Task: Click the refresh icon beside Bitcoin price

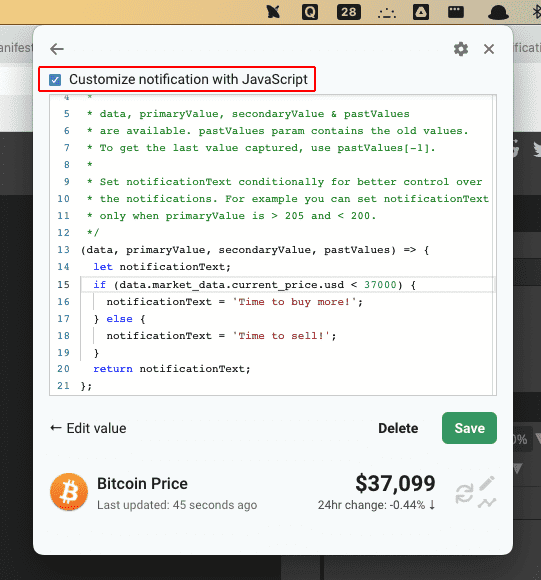Action: point(464,493)
